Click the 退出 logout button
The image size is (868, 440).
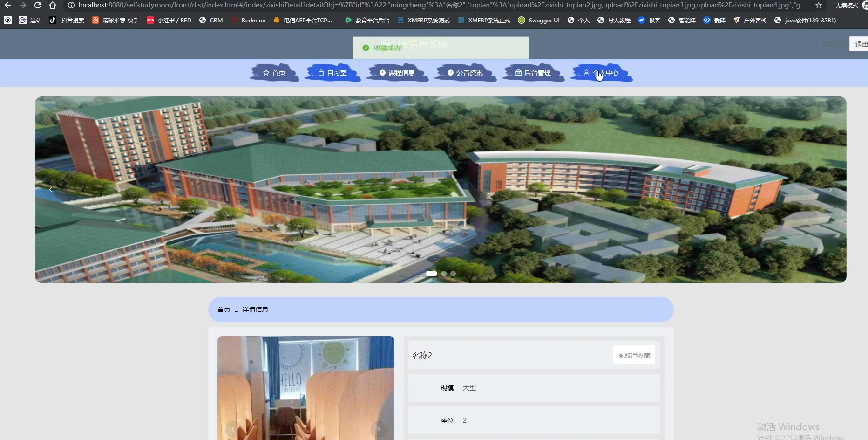[x=860, y=44]
